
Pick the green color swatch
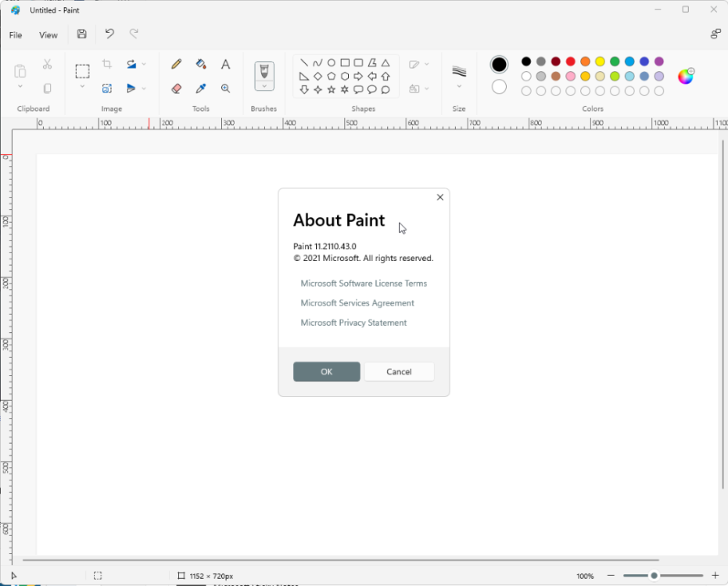615,61
